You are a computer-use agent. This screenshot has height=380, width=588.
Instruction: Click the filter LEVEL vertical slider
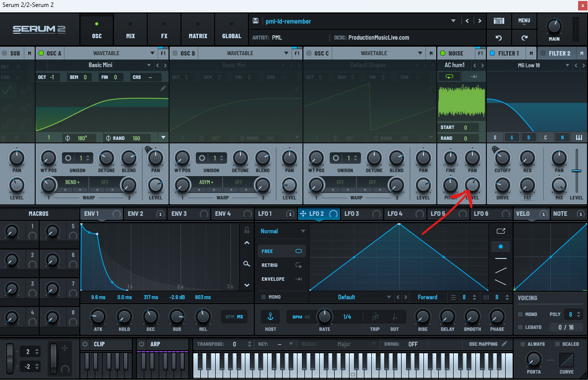(x=576, y=171)
